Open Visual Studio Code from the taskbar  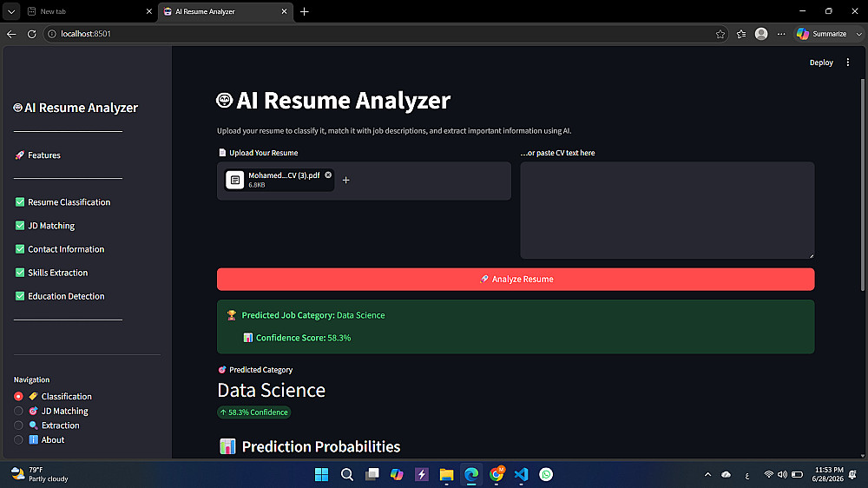521,474
